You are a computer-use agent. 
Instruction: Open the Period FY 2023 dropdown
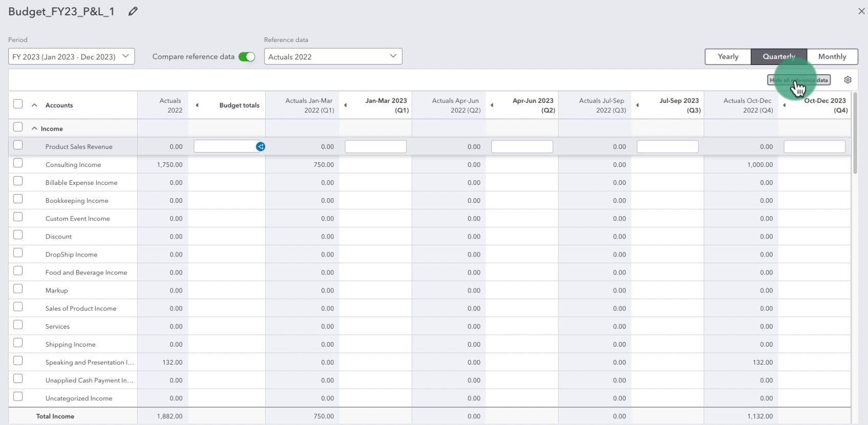point(71,57)
